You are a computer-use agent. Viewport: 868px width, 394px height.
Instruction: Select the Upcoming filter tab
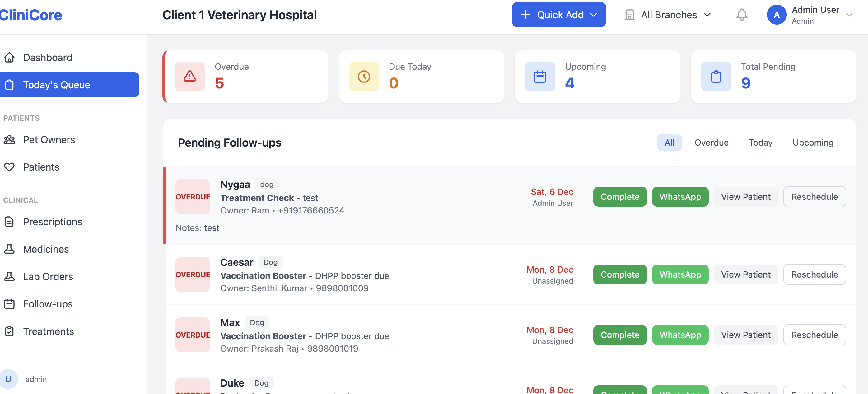[x=813, y=142]
